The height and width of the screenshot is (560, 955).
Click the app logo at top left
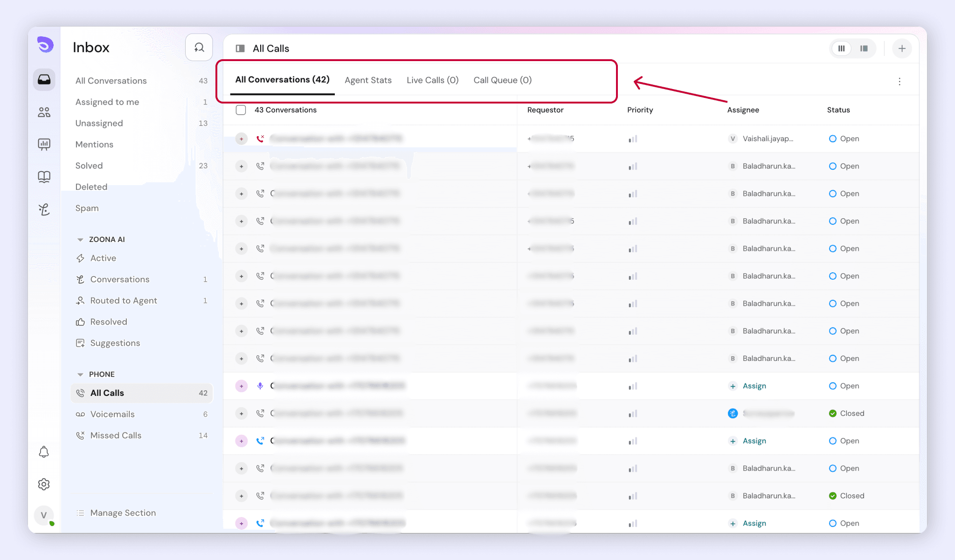[45, 45]
